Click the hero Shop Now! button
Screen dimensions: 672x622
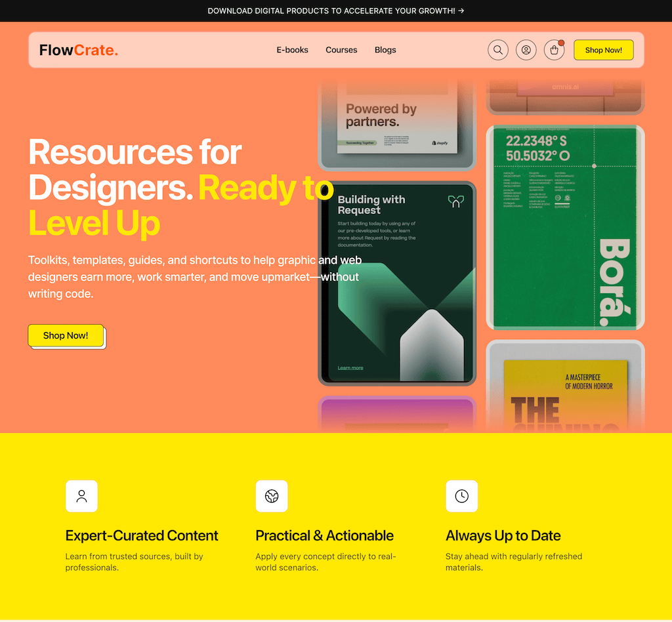(66, 335)
